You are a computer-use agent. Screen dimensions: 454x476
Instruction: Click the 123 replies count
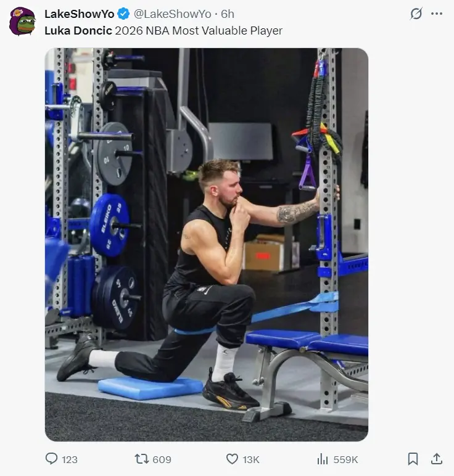coord(70,459)
